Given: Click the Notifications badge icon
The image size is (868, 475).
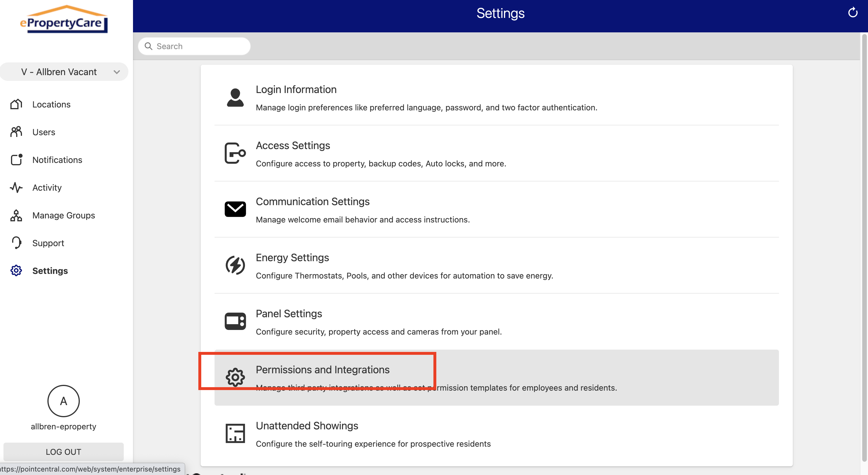Looking at the screenshot, I should (x=16, y=159).
